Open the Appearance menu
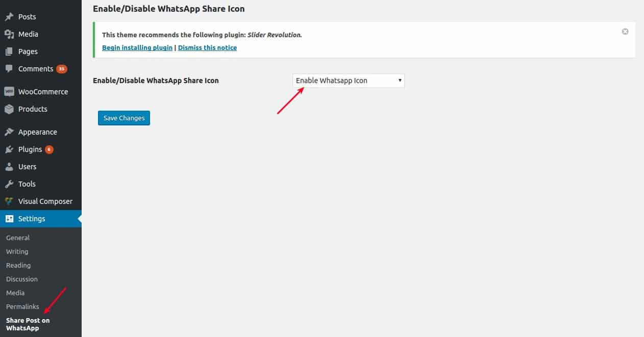644x337 pixels. pyautogui.click(x=41, y=132)
